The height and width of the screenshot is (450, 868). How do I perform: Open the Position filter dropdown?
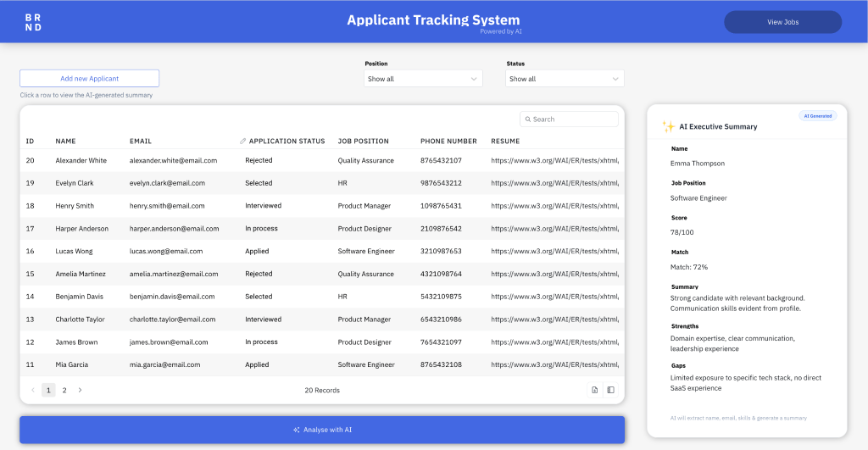tap(423, 79)
